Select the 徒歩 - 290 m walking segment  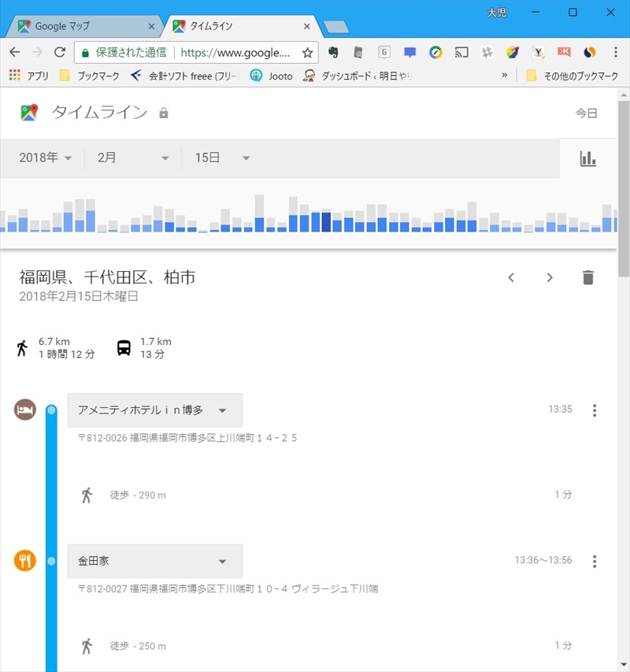[138, 495]
